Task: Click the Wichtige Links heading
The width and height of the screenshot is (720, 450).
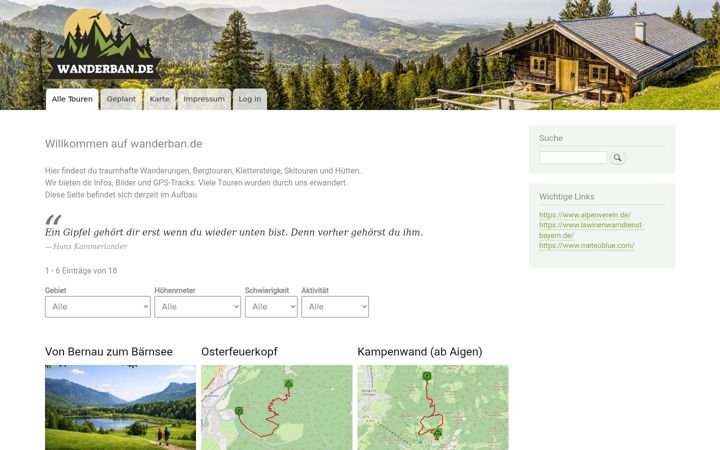Action: point(567,197)
